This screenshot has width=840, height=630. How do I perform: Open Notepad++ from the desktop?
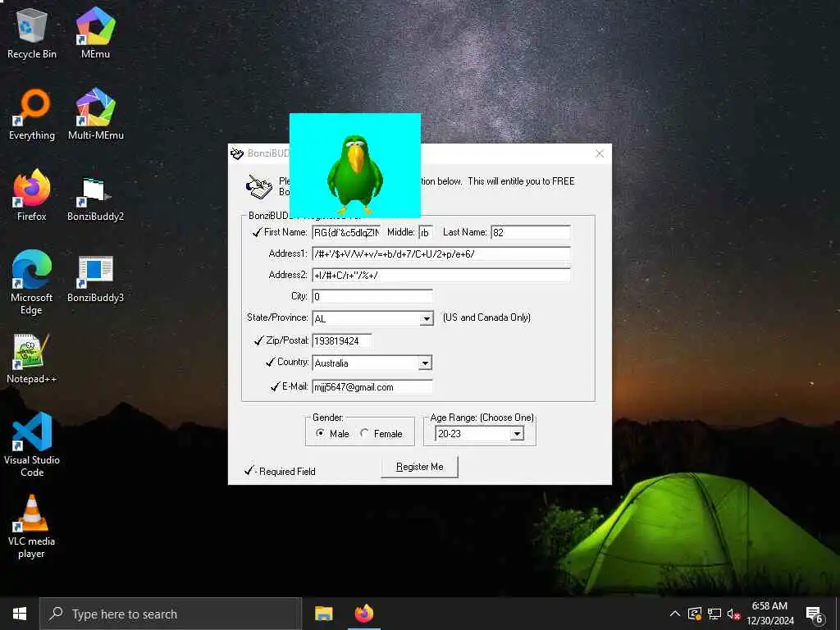click(x=32, y=358)
